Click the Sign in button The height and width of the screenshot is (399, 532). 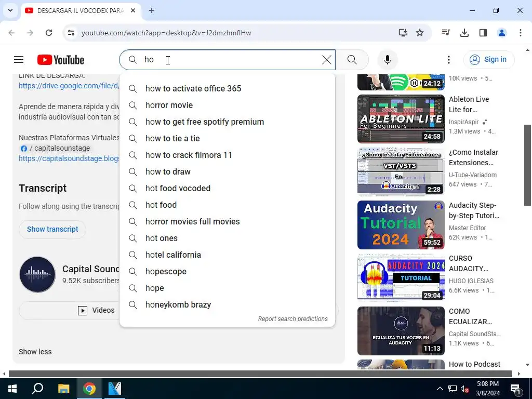(489, 59)
